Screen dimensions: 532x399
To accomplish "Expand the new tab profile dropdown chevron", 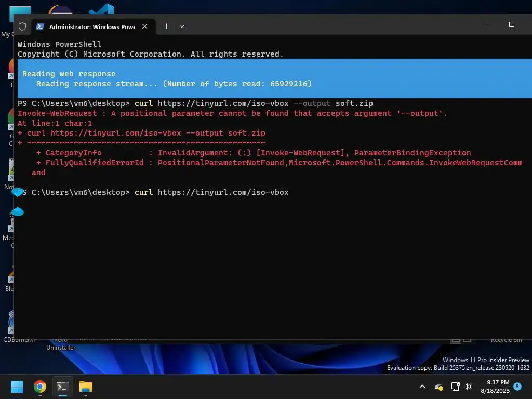I will 182,26.
